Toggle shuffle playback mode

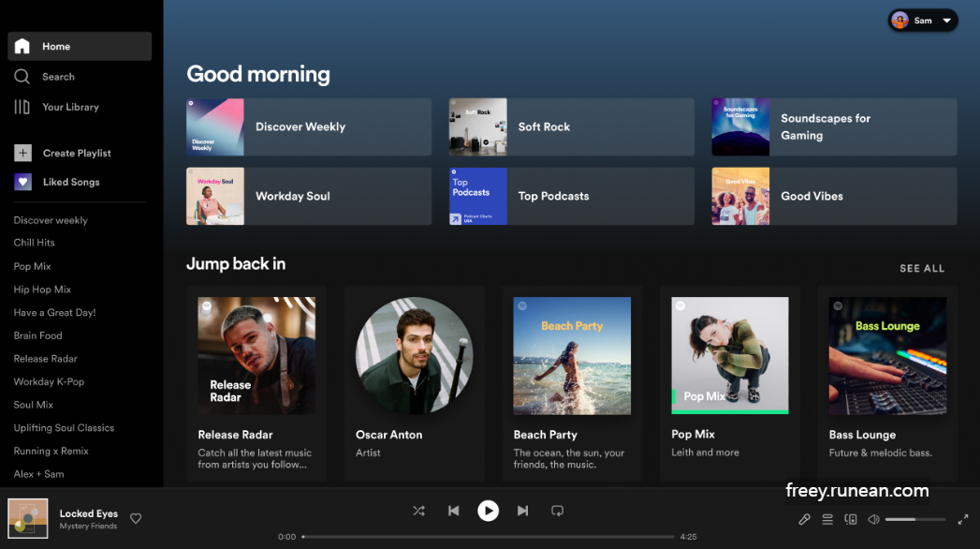coord(418,511)
